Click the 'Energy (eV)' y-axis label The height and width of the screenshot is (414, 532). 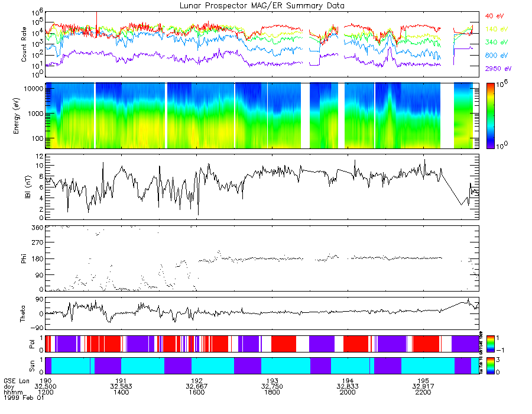click(17, 116)
